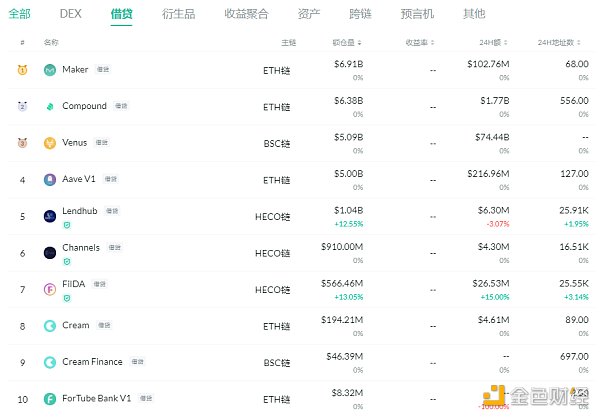Switch to the 全部 tab
This screenshot has height=417, width=600.
pos(19,14)
